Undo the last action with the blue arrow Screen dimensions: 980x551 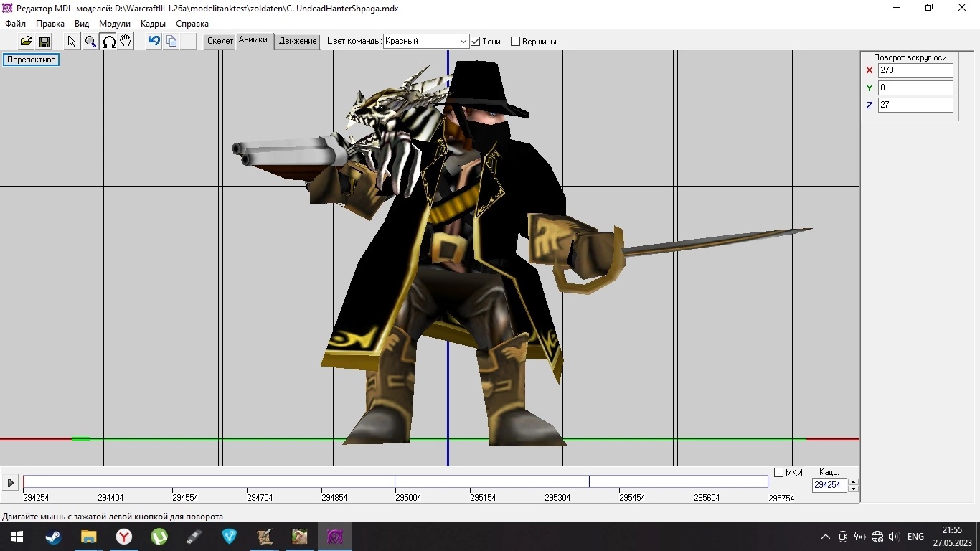point(154,42)
